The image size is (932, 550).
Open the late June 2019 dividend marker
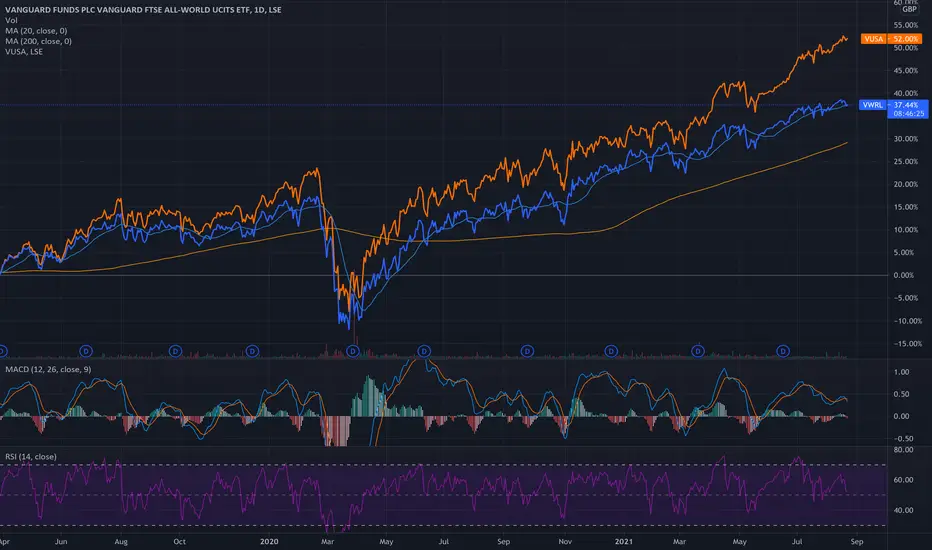click(x=86, y=351)
